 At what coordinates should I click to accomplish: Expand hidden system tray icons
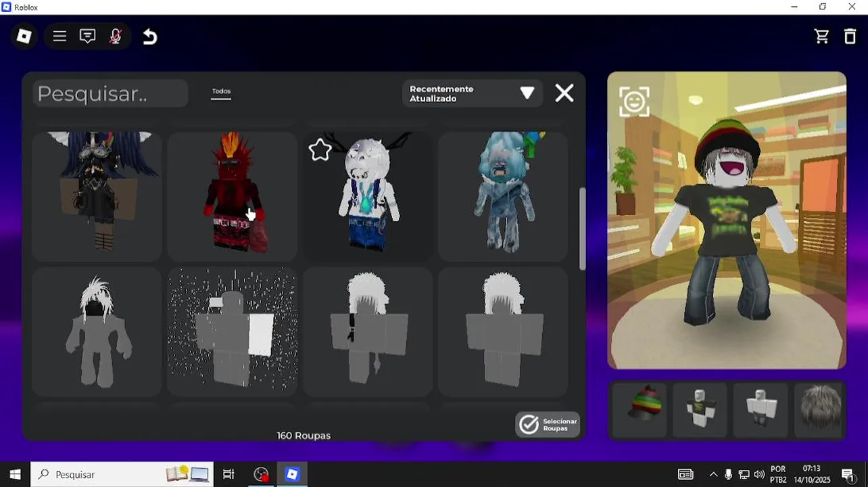[713, 475]
